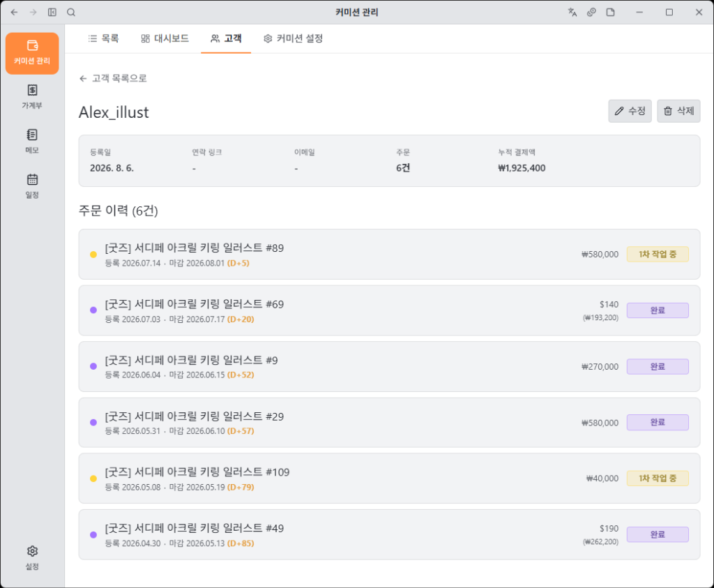Open the 커미션 설정 tab

(x=294, y=39)
